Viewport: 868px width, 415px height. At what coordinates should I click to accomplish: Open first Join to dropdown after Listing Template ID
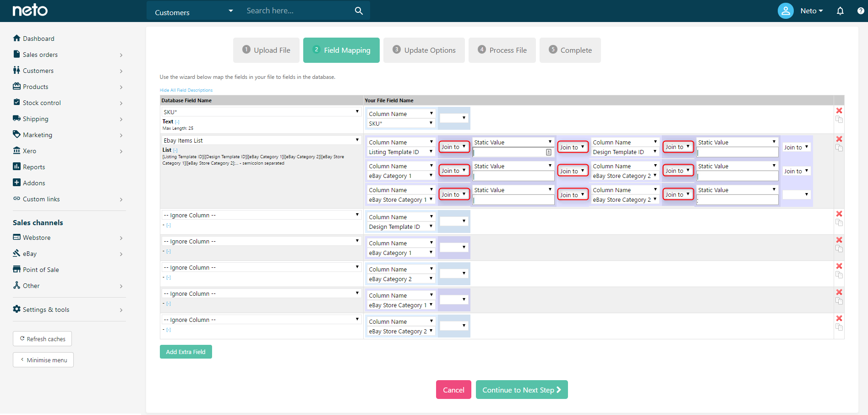click(x=454, y=147)
